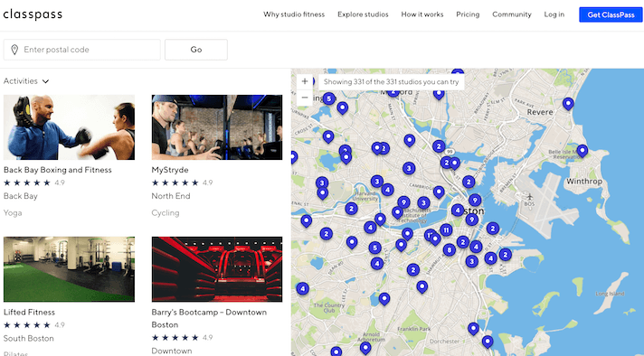
Task: Select the pin by Belle Isle Marsh Reservation
Action: (x=582, y=151)
